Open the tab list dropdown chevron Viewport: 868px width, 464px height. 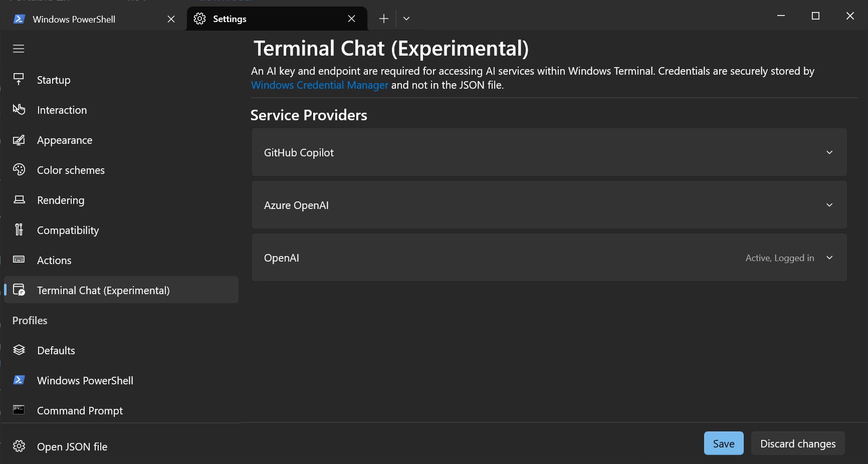click(x=406, y=19)
